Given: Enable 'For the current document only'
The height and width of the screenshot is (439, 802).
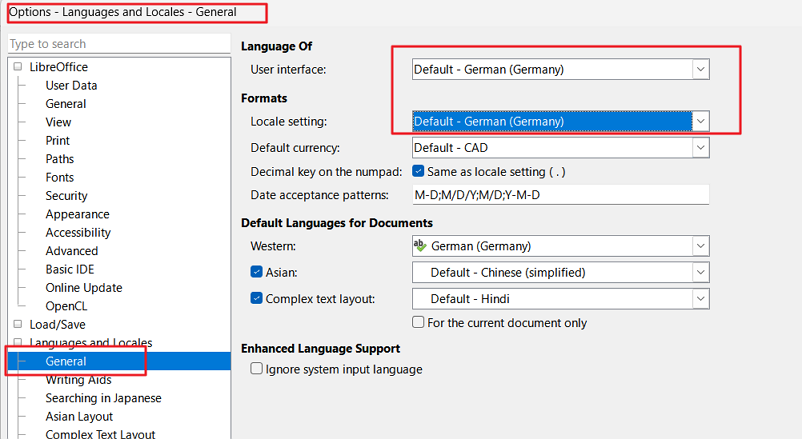Looking at the screenshot, I should click(x=418, y=322).
